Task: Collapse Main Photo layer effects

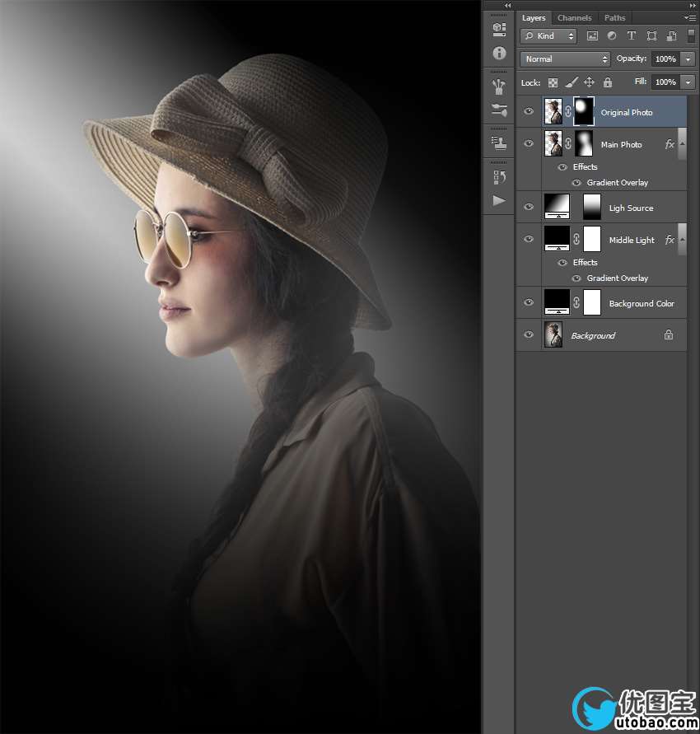Action: 682,143
